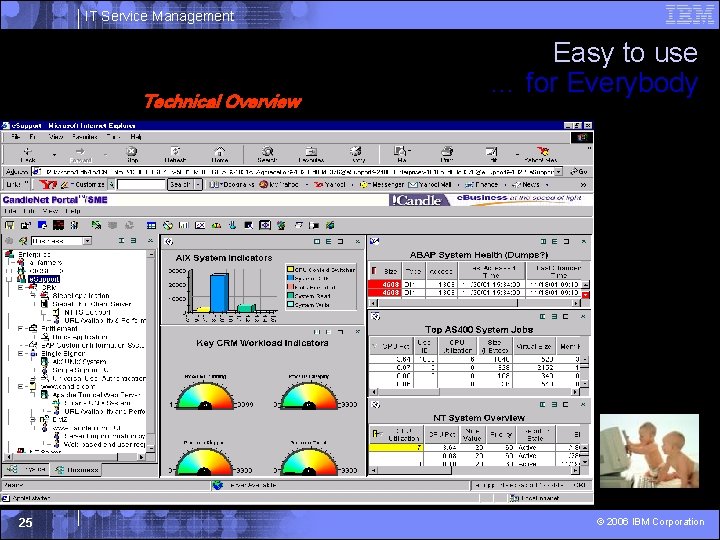This screenshot has width=720, height=540.
Task: Click the plot chart icon in portal toolbar
Action: [200, 225]
